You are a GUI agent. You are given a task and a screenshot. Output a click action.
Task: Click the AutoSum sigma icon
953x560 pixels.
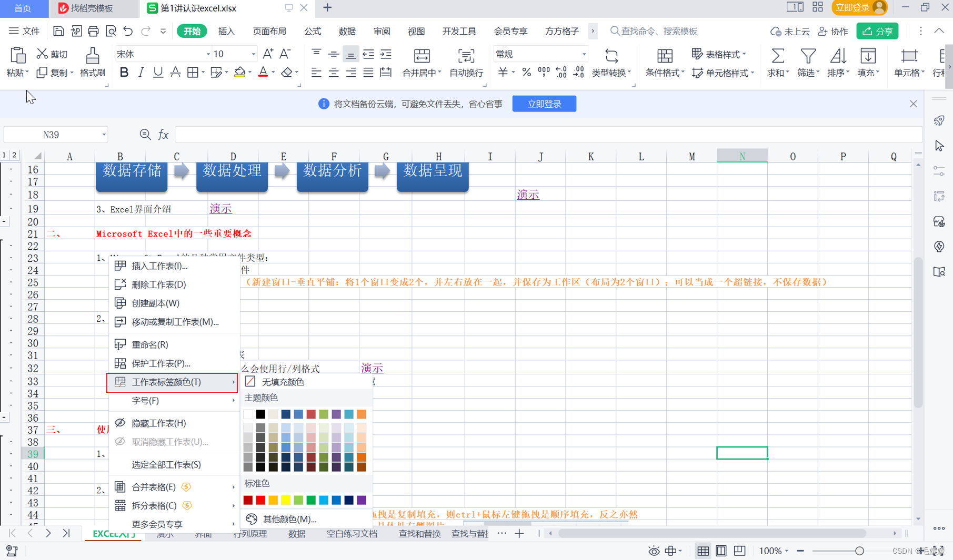point(778,55)
